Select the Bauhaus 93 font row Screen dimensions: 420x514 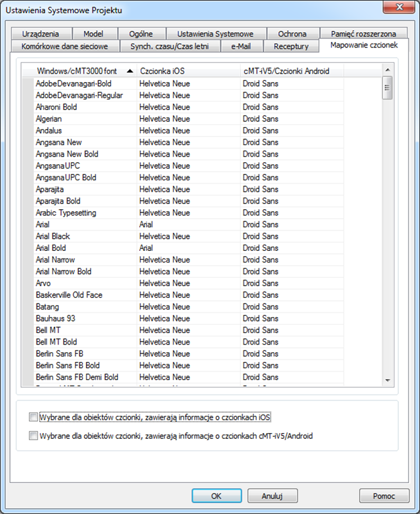(x=189, y=318)
